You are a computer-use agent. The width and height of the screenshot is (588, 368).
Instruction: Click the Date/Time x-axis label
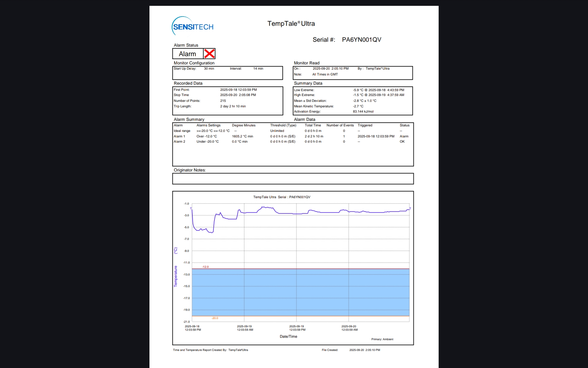[288, 336]
